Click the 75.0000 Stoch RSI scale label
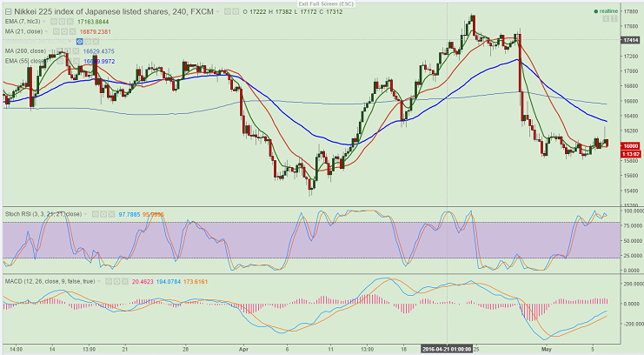Viewport: 644px width, 355px height. pos(633,226)
